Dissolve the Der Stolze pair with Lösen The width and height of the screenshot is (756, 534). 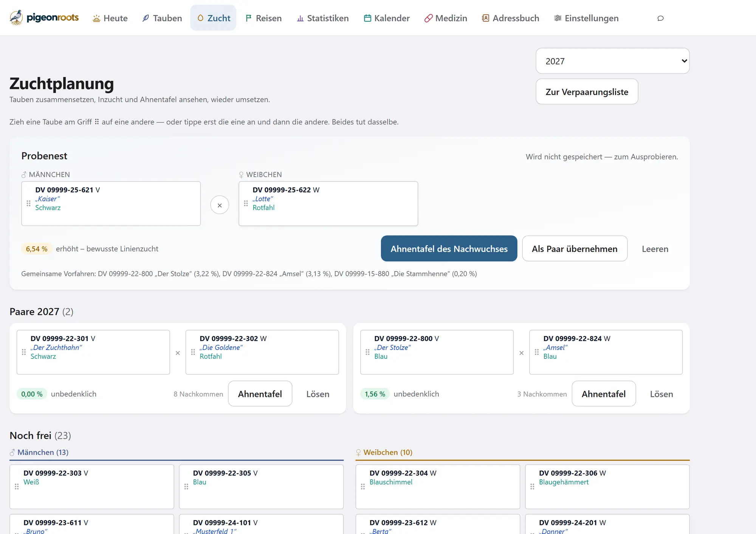click(661, 394)
